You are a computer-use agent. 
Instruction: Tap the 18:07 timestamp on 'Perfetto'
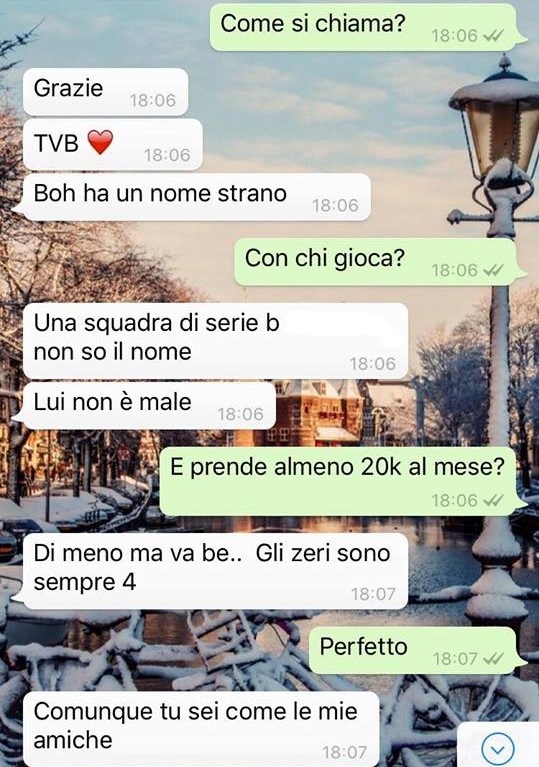[455, 659]
